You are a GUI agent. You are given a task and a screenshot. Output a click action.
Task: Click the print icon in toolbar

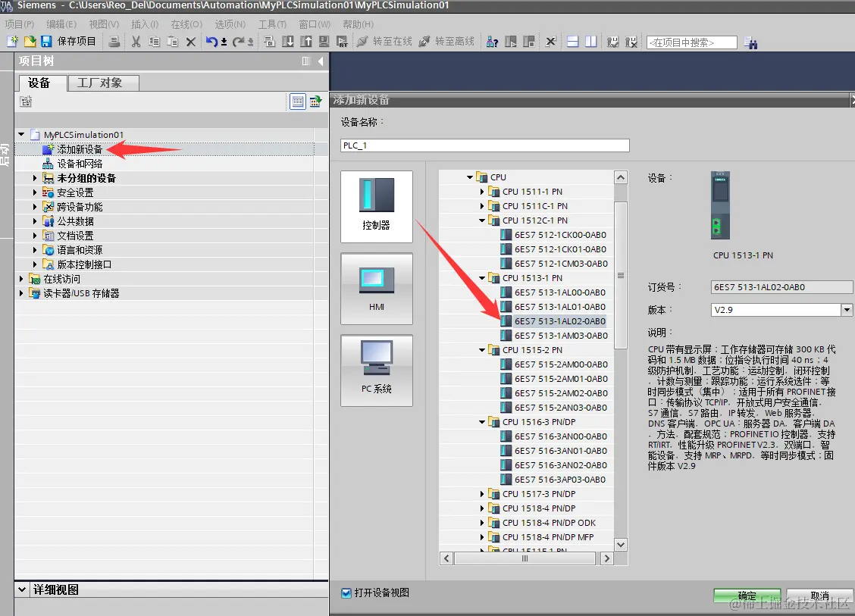114,42
